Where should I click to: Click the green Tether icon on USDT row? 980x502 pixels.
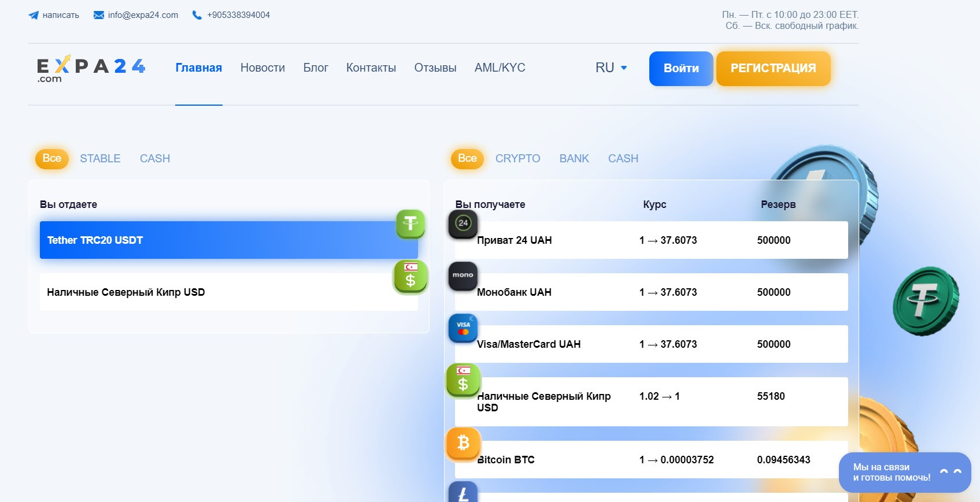(411, 224)
